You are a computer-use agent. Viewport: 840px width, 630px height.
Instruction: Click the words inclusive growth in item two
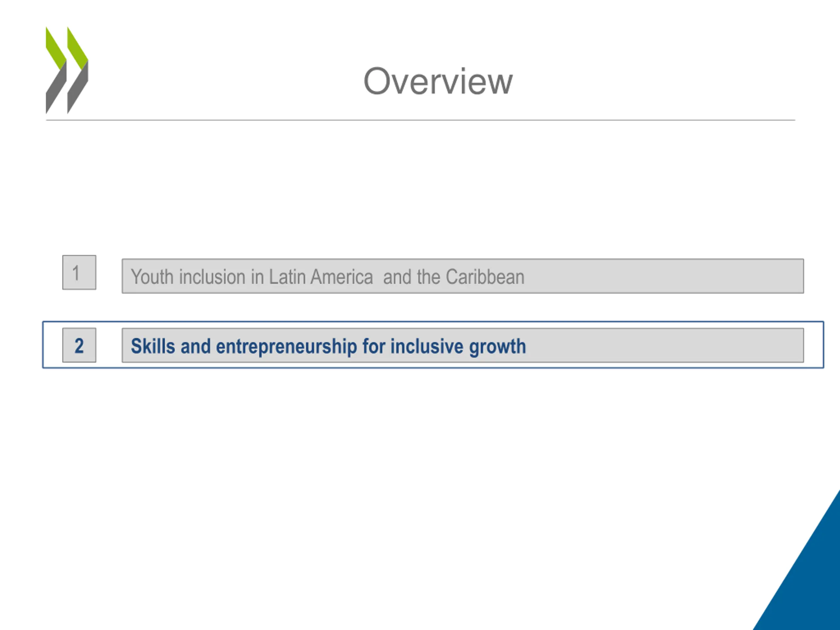click(x=458, y=346)
